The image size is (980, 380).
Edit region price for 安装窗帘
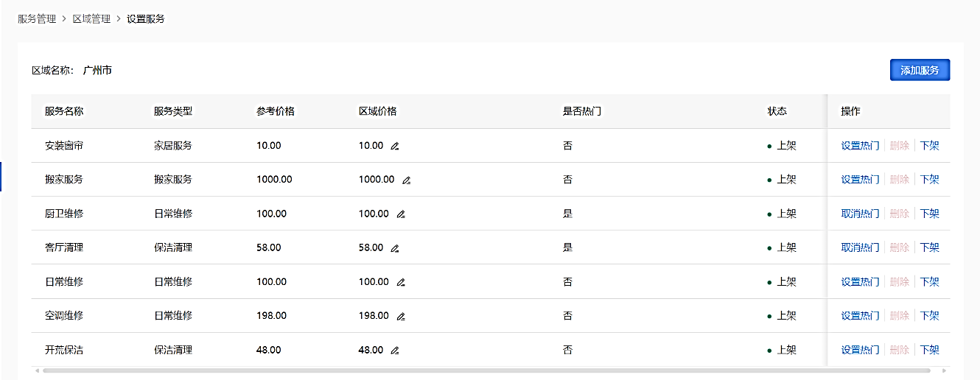(395, 146)
